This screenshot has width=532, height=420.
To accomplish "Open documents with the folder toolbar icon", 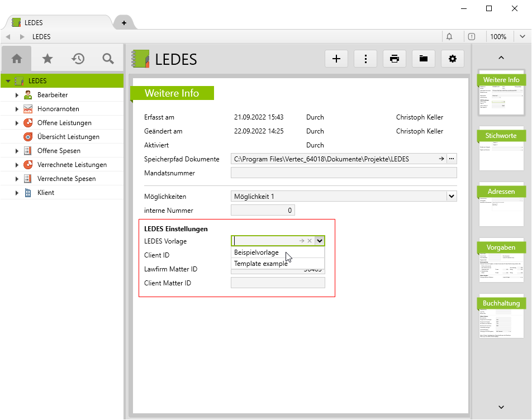I will click(x=424, y=58).
